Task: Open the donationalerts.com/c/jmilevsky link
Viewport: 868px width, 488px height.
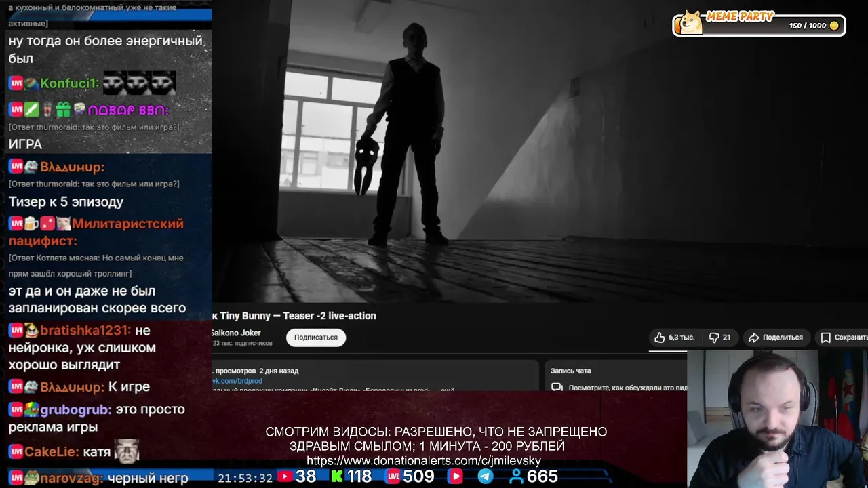Action: 424,461
